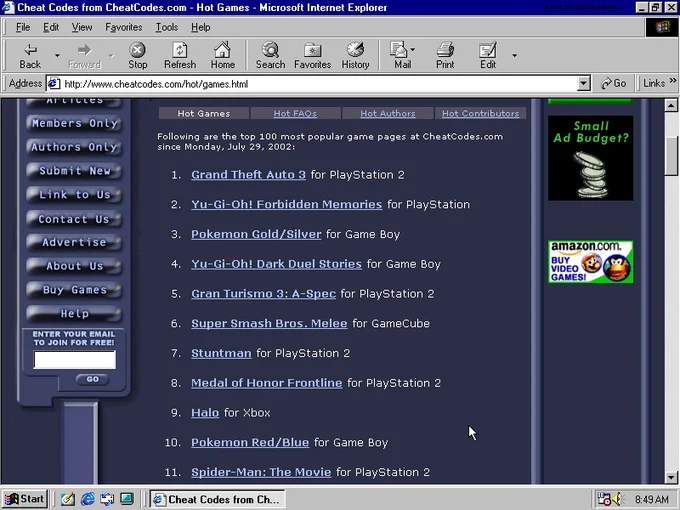Open the Search toolbar icon
Viewport: 680px width, 510px height.
[x=270, y=56]
